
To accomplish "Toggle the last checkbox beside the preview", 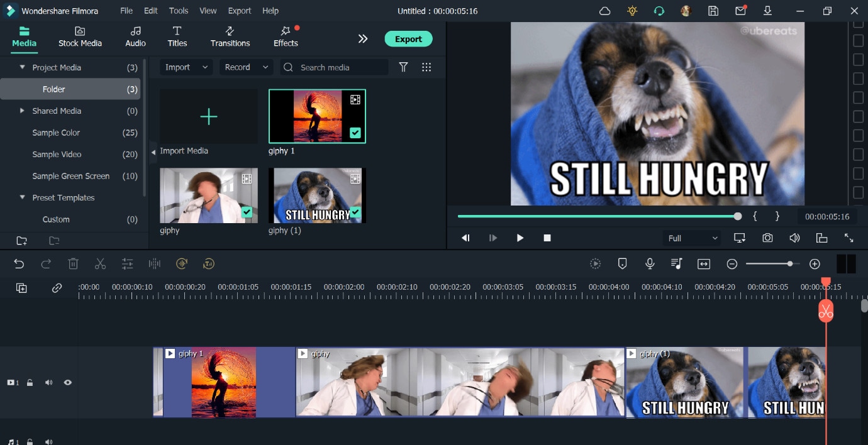I will [858, 192].
